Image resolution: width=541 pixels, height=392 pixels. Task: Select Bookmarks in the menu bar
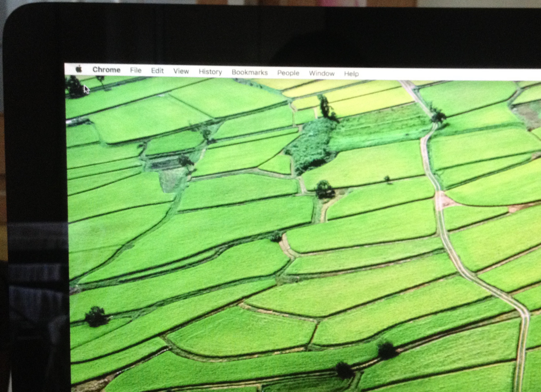pyautogui.click(x=249, y=72)
